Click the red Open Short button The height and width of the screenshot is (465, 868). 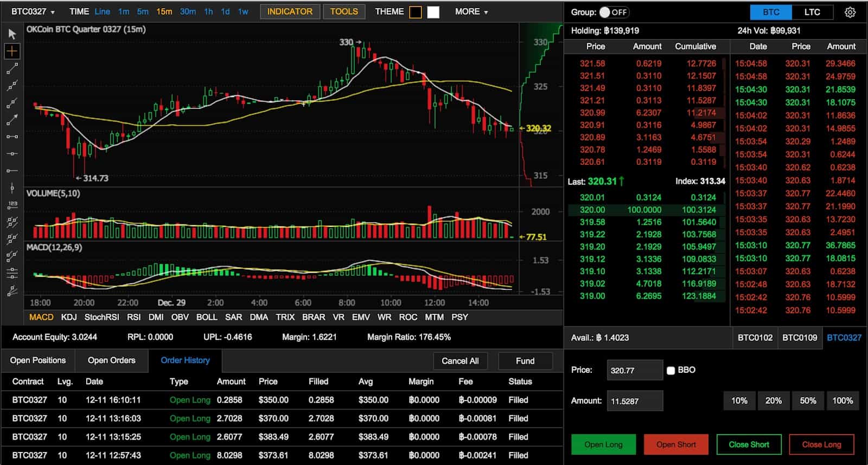click(676, 444)
